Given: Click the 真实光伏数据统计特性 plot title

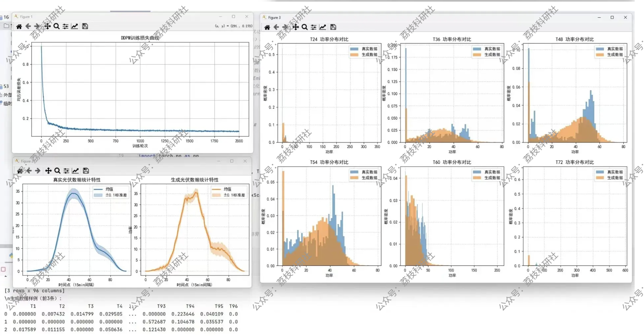Looking at the screenshot, I should (77, 180).
